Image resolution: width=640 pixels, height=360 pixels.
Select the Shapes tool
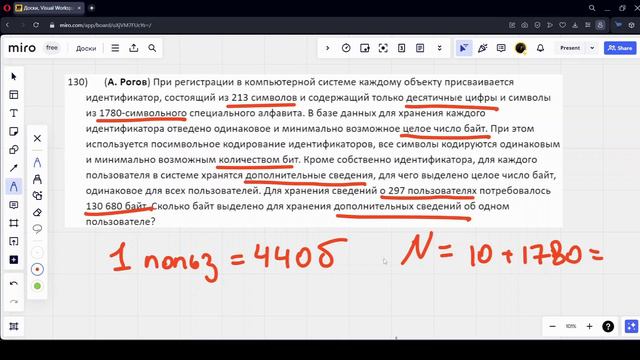coord(13,150)
